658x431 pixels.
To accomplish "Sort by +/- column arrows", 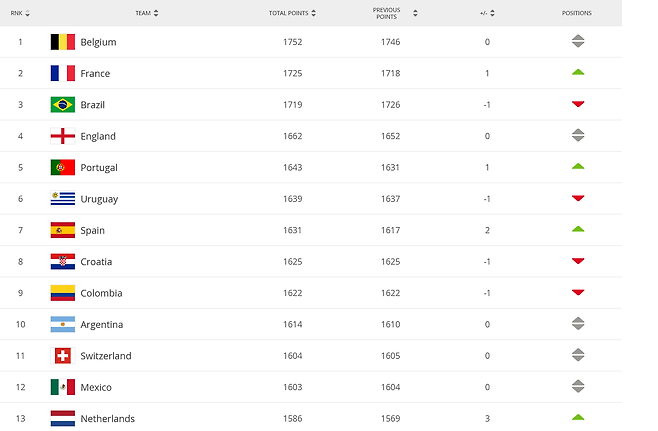I will point(492,13).
